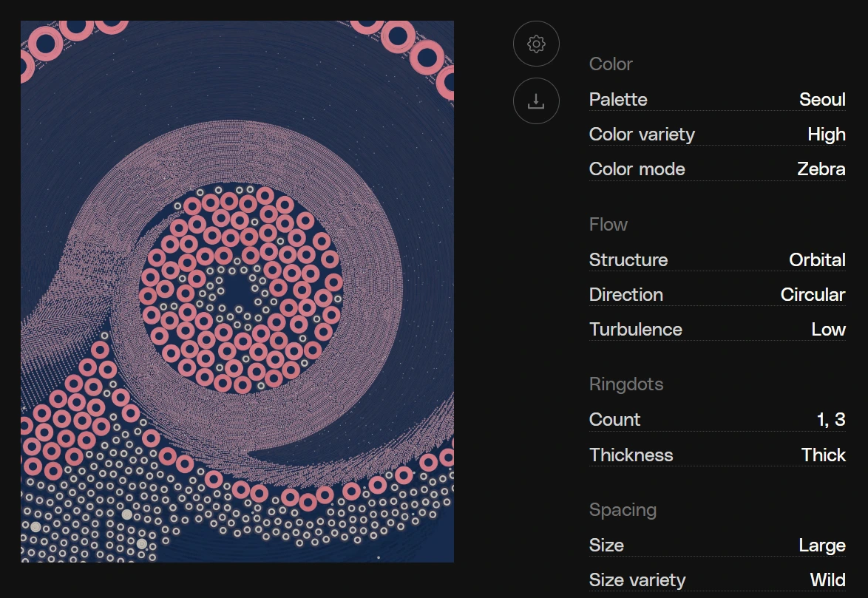Click the Seoul palette value
868x598 pixels.
(822, 100)
